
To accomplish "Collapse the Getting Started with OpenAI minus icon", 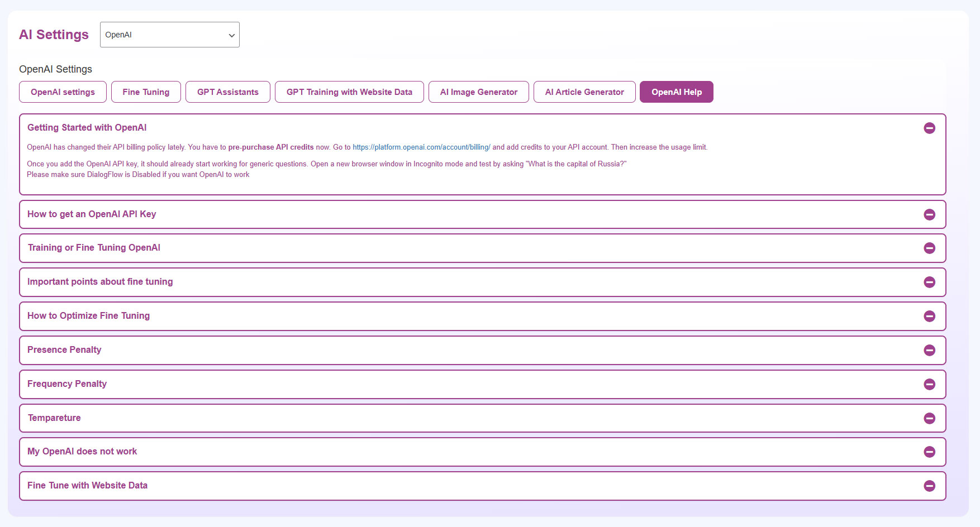I will [x=929, y=128].
